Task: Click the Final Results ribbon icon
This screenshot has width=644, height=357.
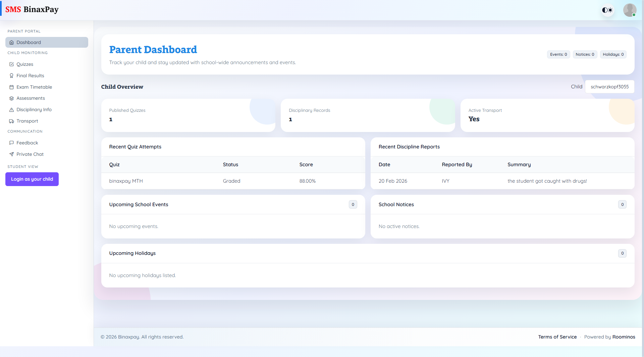Action: pos(12,76)
